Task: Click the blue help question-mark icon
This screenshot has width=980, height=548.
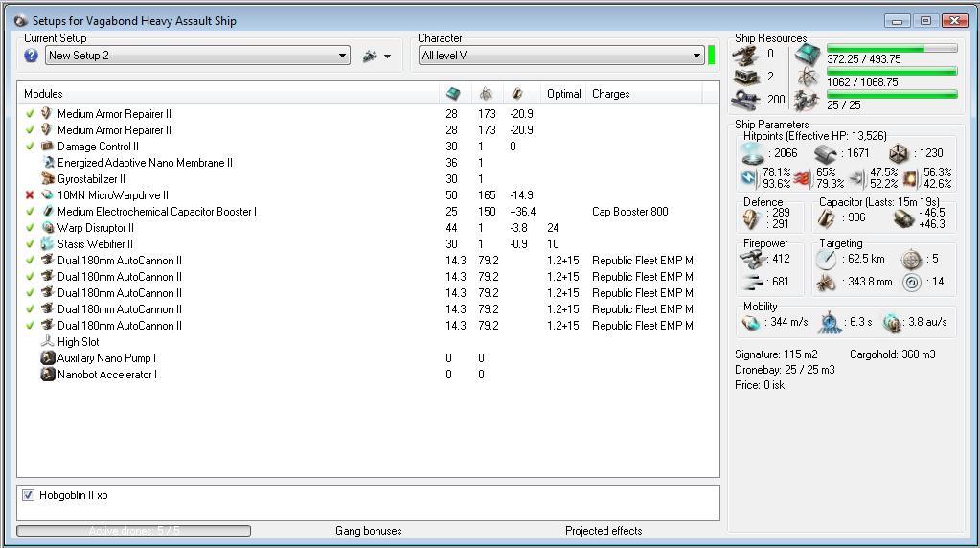Action: pos(31,56)
